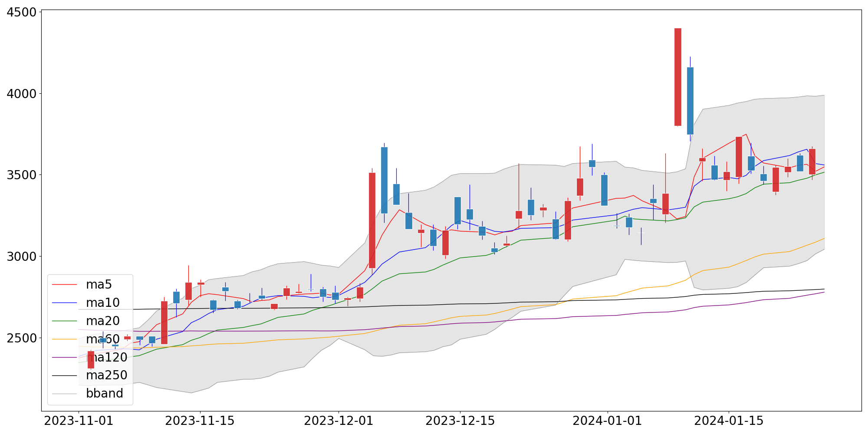
Task: Click the large red candlestick in early December
Action: point(372,220)
